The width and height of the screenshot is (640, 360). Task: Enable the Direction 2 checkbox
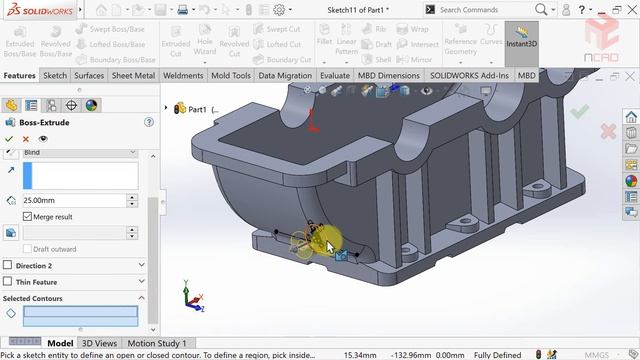[x=7, y=265]
